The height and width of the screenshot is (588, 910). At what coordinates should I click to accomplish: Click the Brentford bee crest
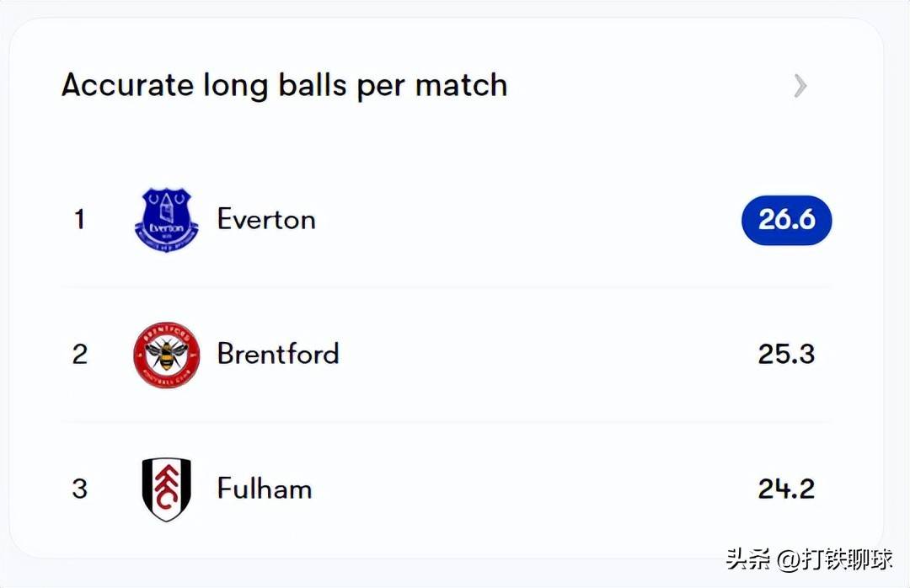point(167,355)
